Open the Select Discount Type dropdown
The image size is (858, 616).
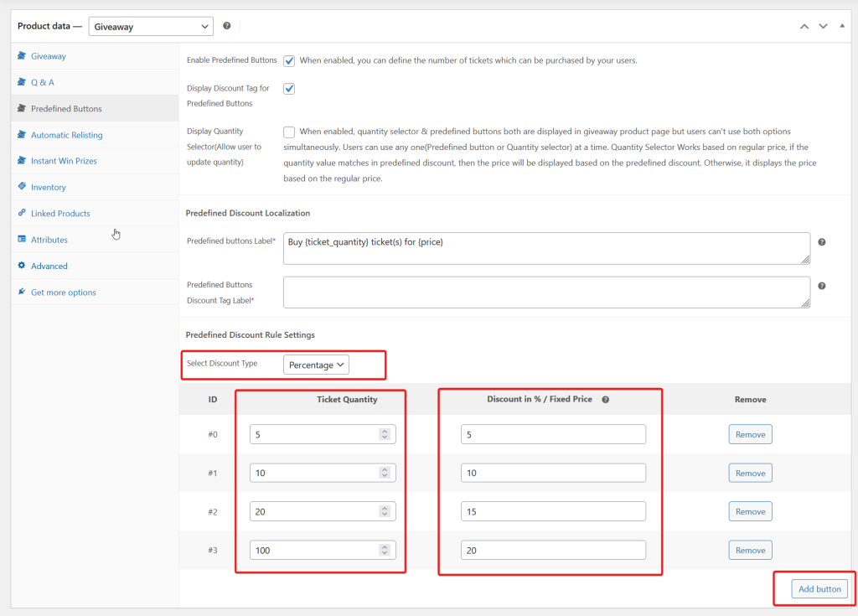pos(316,365)
